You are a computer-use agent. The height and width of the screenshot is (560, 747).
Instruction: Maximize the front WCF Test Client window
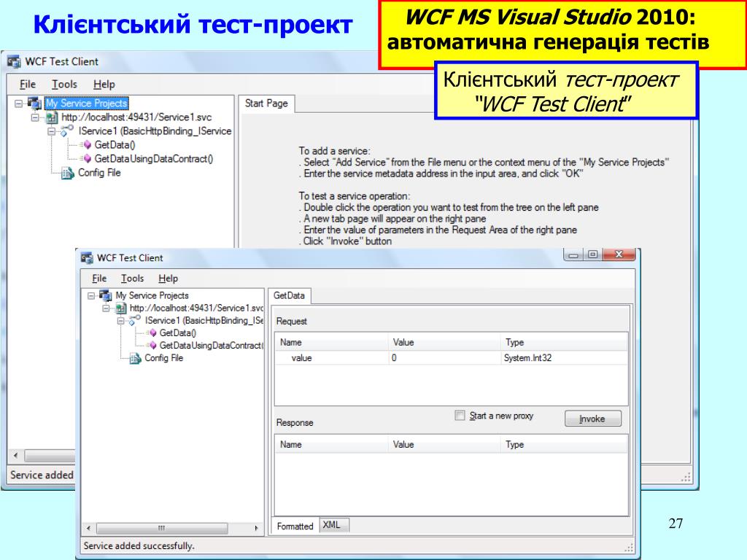coord(592,254)
